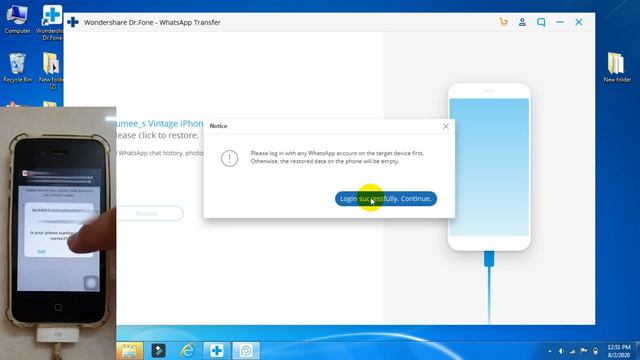This screenshot has width=640, height=360.
Task: Click 'Wondershare Dr.Fone - WhatsApp Transfer' title text
Action: pos(152,22)
